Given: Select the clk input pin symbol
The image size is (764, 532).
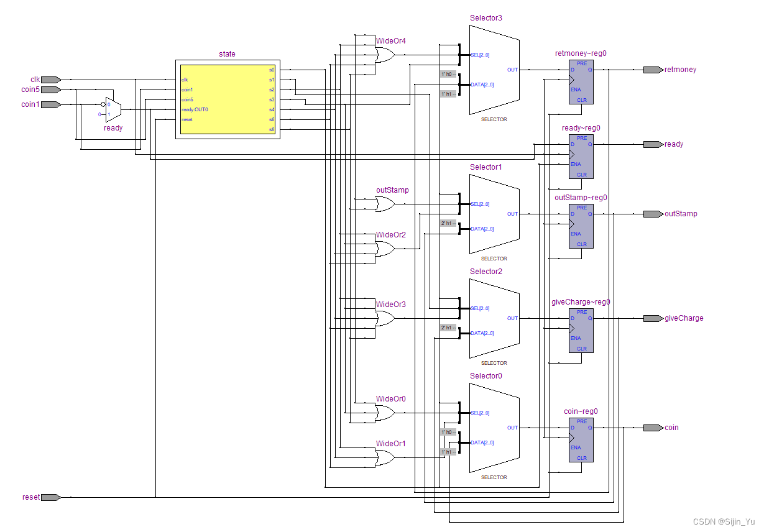Looking at the screenshot, I should point(51,80).
